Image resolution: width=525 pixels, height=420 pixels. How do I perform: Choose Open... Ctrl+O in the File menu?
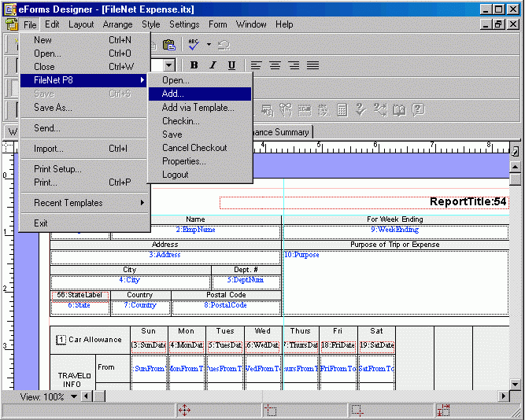pos(85,53)
